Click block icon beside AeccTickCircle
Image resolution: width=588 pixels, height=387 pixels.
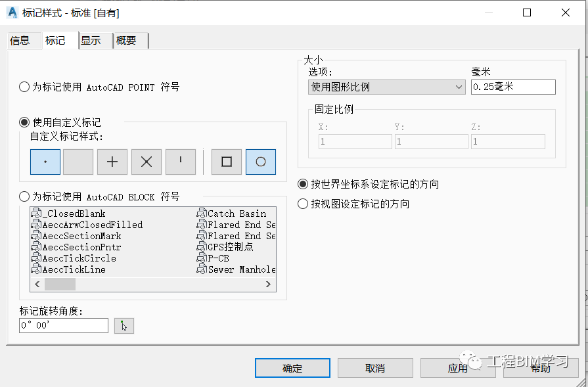[x=36, y=258]
